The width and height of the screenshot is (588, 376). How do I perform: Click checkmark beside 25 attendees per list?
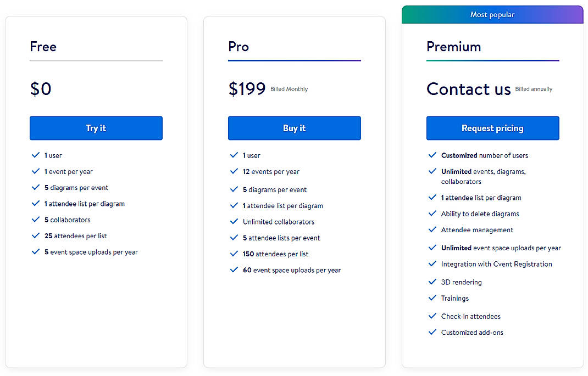(35, 235)
